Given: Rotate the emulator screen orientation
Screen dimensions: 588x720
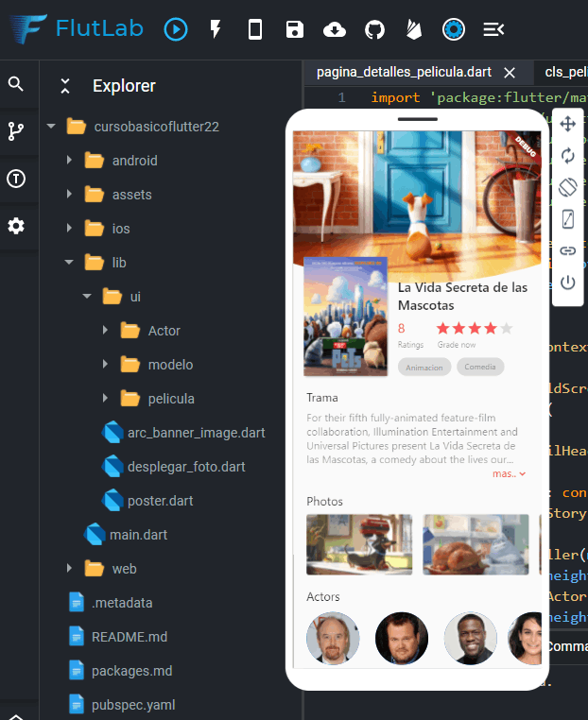Looking at the screenshot, I should pyautogui.click(x=567, y=187).
